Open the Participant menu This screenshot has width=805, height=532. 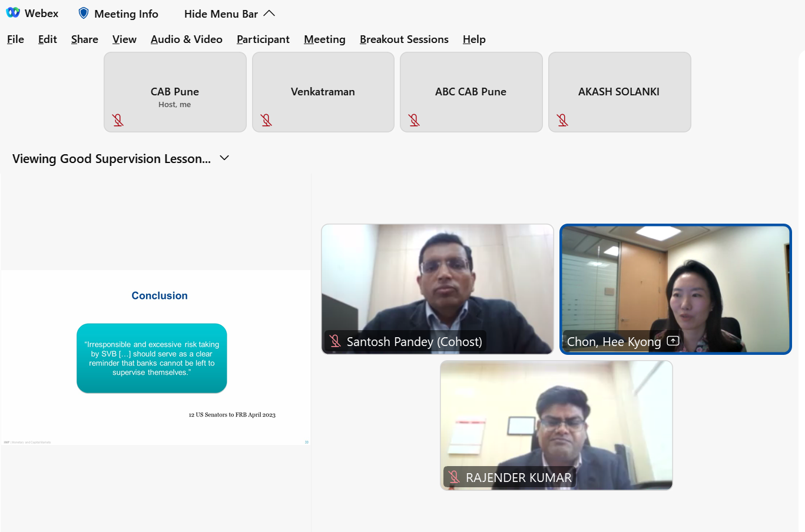[x=263, y=39]
